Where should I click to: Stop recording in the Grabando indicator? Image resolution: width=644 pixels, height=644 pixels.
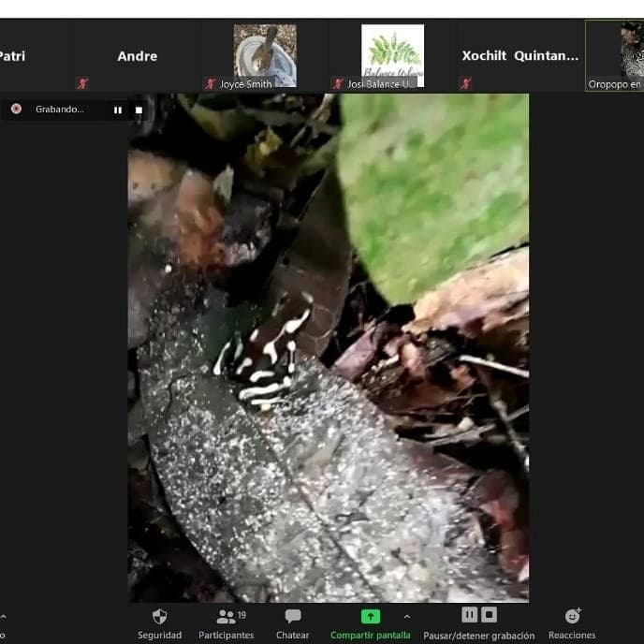(x=139, y=110)
